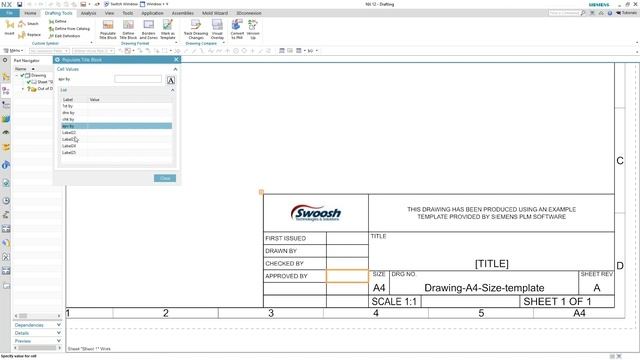Open the text editor 'A' button in dialog
Image resolution: width=640 pixels, height=360 pixels.
tap(171, 80)
